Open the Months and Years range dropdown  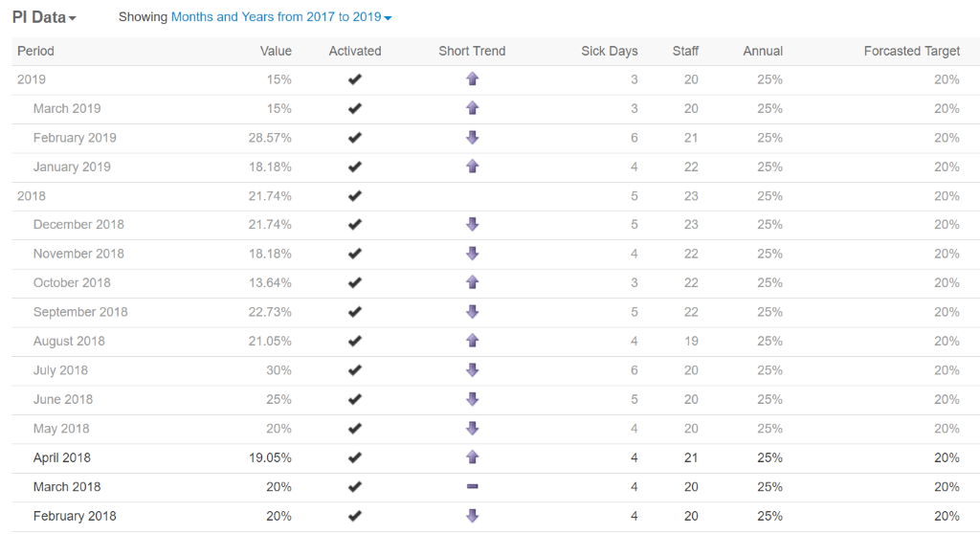point(281,17)
